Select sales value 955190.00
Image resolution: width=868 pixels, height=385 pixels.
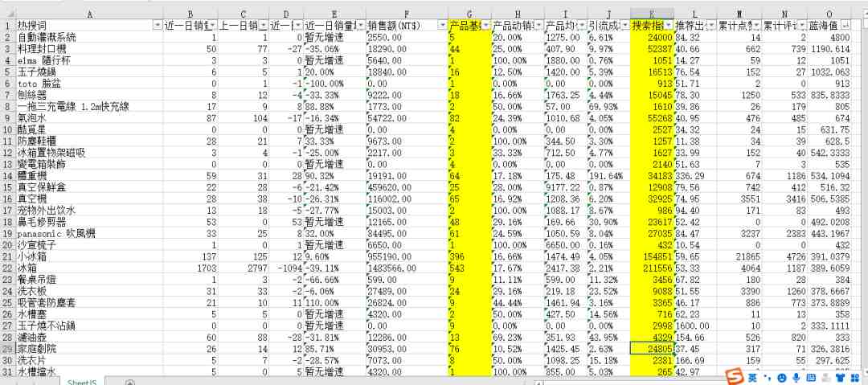pos(407,256)
